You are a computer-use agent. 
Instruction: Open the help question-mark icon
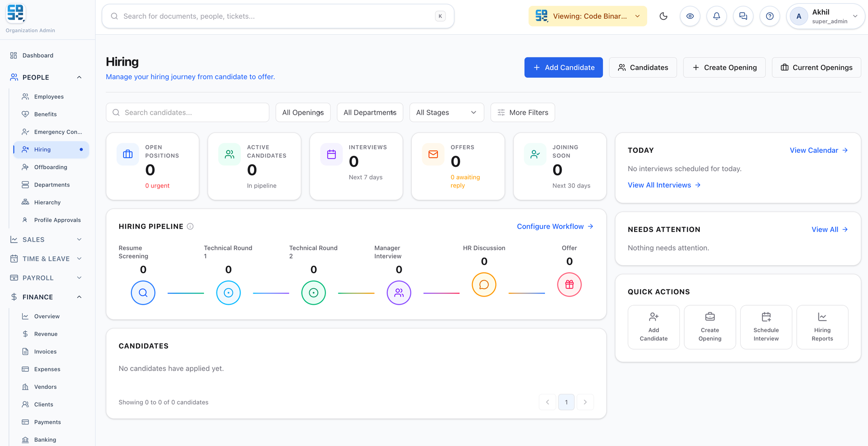point(770,16)
